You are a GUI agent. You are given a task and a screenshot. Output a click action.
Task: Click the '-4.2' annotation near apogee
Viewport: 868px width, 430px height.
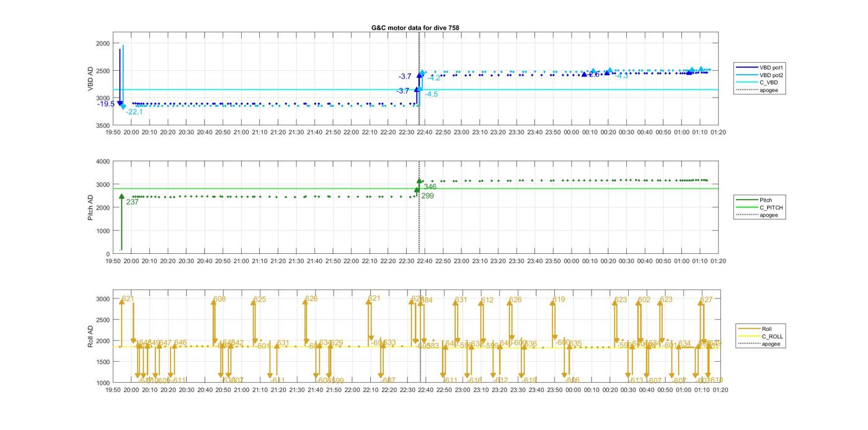click(433, 78)
